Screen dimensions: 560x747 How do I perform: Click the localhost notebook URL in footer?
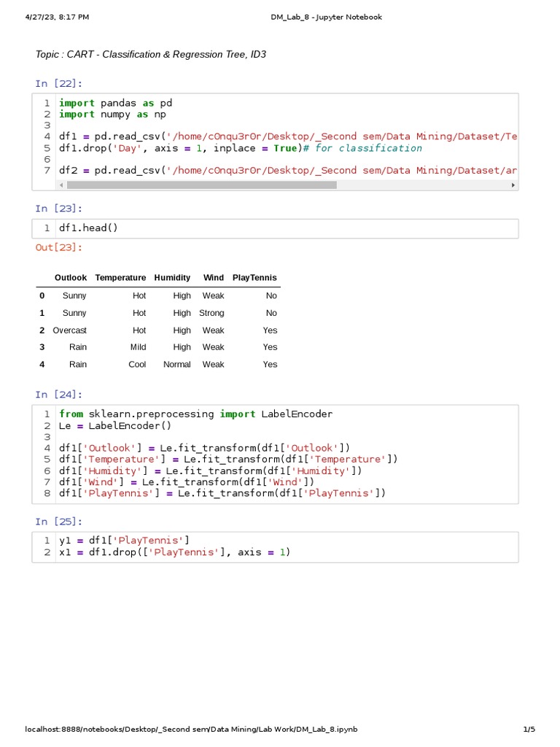pyautogui.click(x=191, y=729)
